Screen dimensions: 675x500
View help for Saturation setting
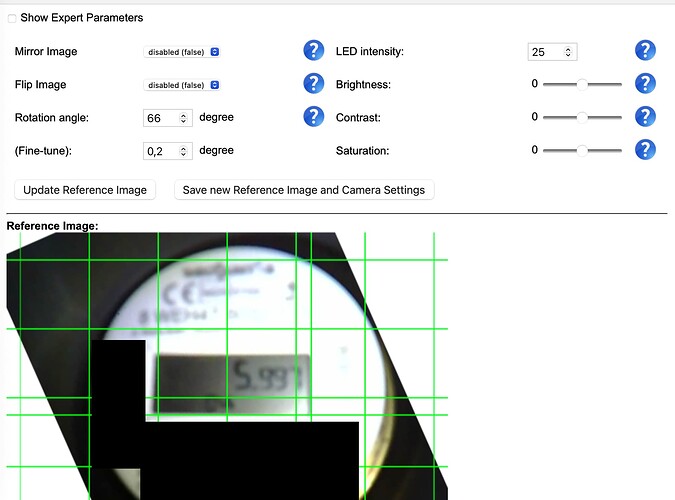(646, 150)
